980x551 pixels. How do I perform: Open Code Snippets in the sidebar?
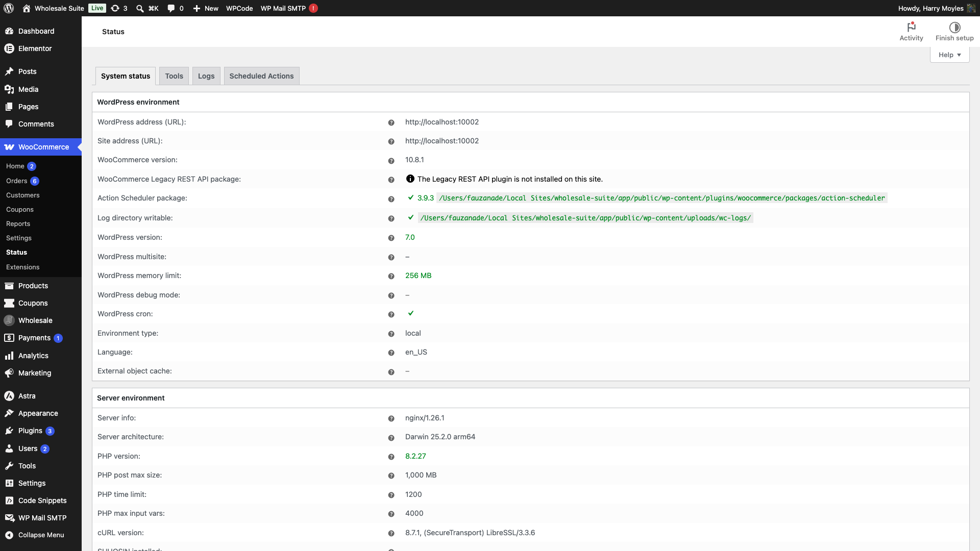click(x=41, y=500)
